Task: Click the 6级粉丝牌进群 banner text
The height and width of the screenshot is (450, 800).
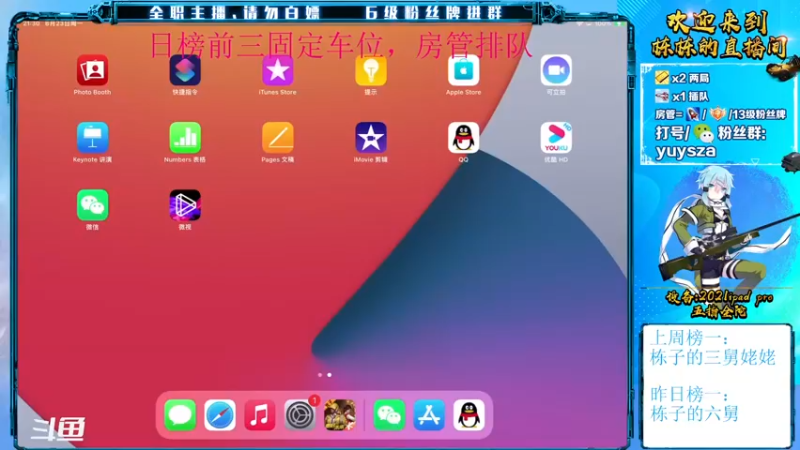Action: pos(434,12)
